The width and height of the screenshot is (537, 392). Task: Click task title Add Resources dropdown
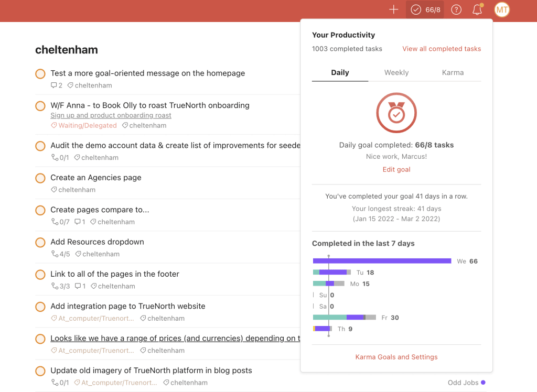[97, 242]
